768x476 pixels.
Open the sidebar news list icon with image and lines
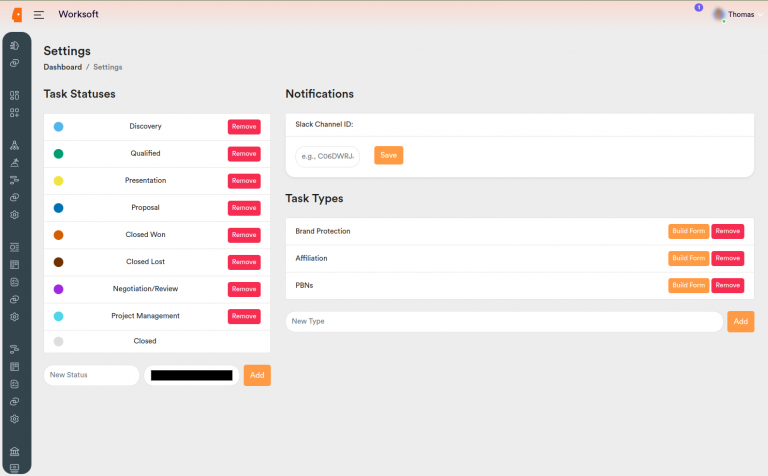(15, 247)
